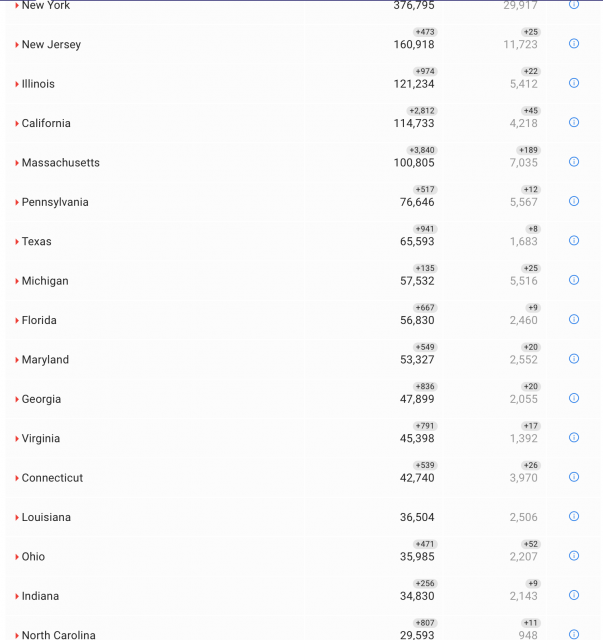Click the info icon in Illinois row
The height and width of the screenshot is (640, 603).
(574, 83)
